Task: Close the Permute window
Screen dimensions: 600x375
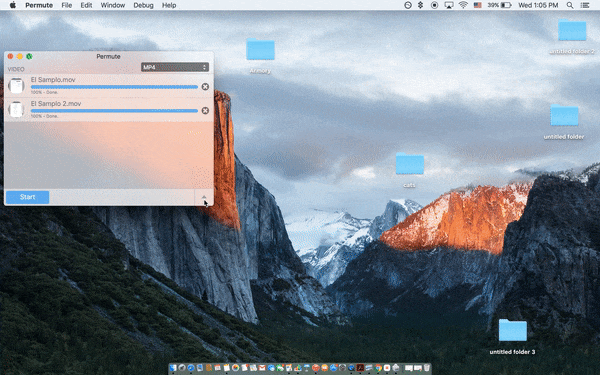Action: (10, 56)
